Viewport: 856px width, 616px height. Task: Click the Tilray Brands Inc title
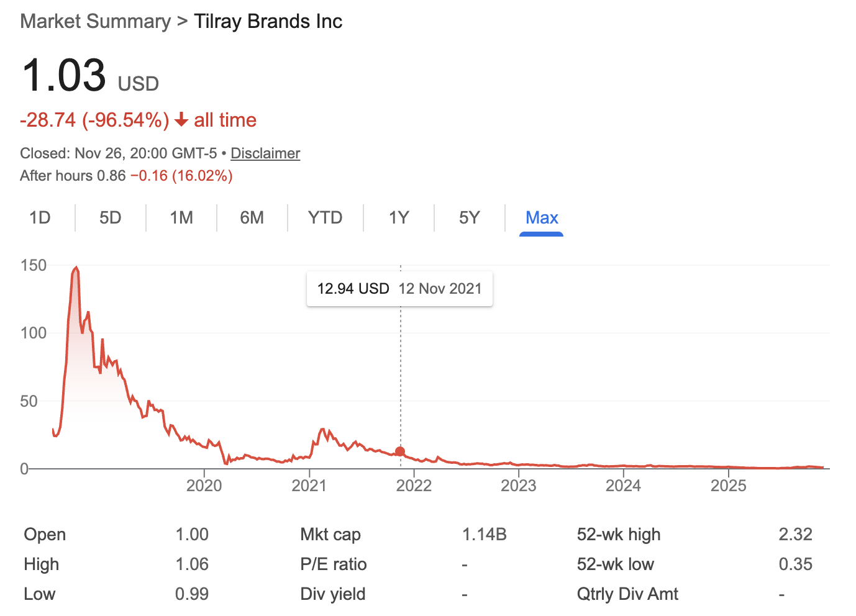click(x=268, y=20)
